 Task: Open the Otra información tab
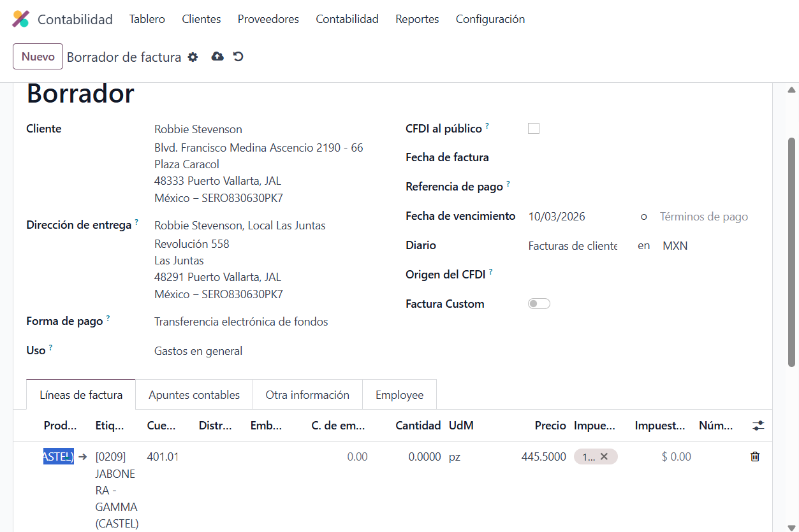[x=307, y=395]
